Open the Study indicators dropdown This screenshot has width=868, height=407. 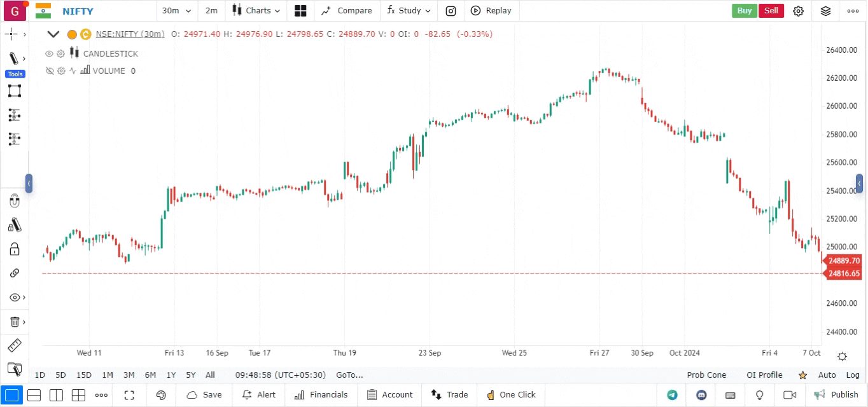coord(409,11)
